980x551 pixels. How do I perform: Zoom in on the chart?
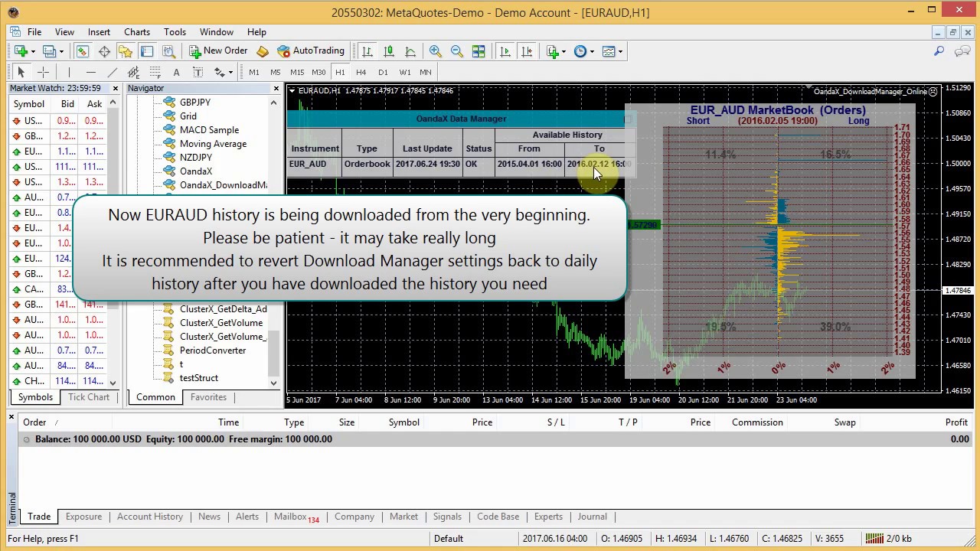pyautogui.click(x=435, y=51)
